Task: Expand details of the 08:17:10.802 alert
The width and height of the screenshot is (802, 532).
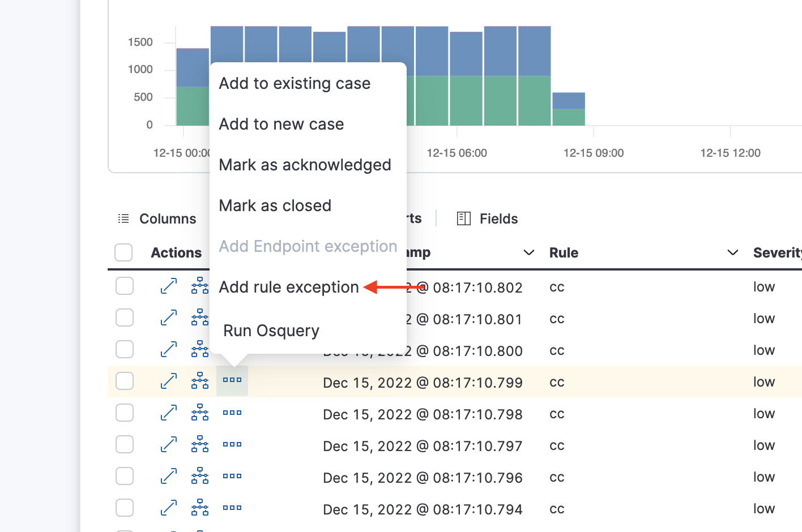Action: (169, 286)
